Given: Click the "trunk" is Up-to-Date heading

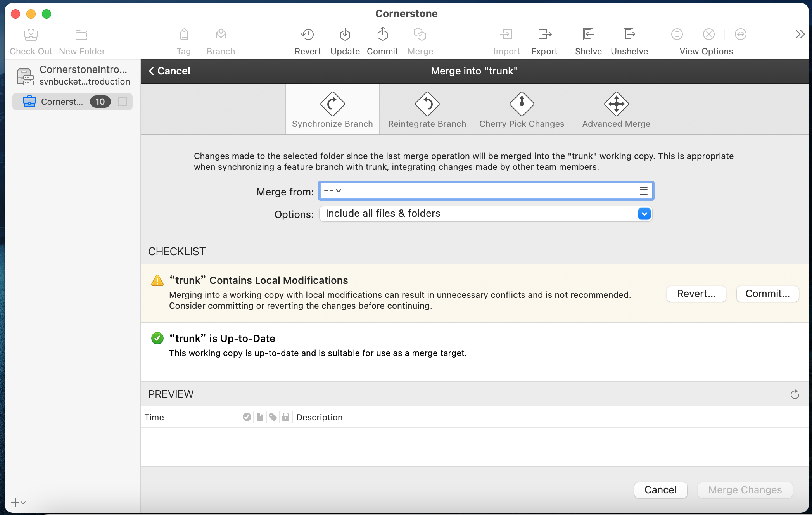Looking at the screenshot, I should point(222,339).
